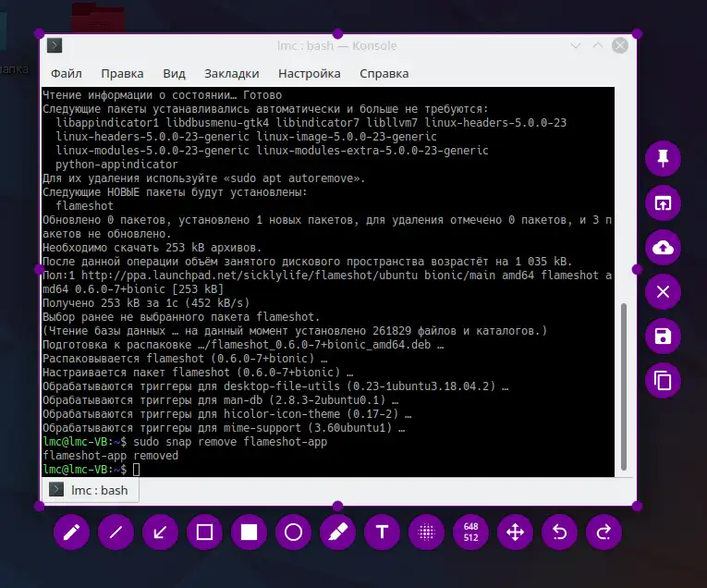The width and height of the screenshot is (707, 588).
Task: Open the Файл menu
Action: [67, 74]
